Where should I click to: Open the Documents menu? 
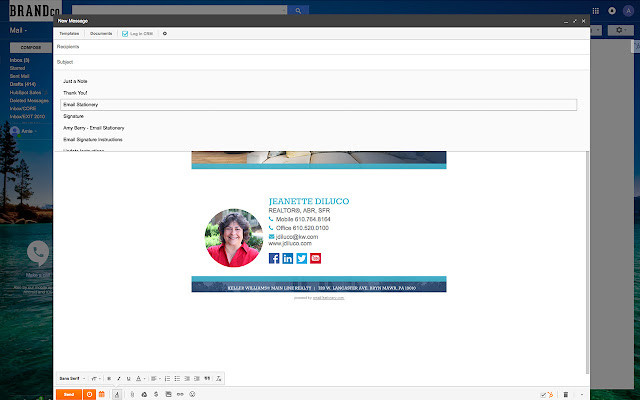click(101, 33)
